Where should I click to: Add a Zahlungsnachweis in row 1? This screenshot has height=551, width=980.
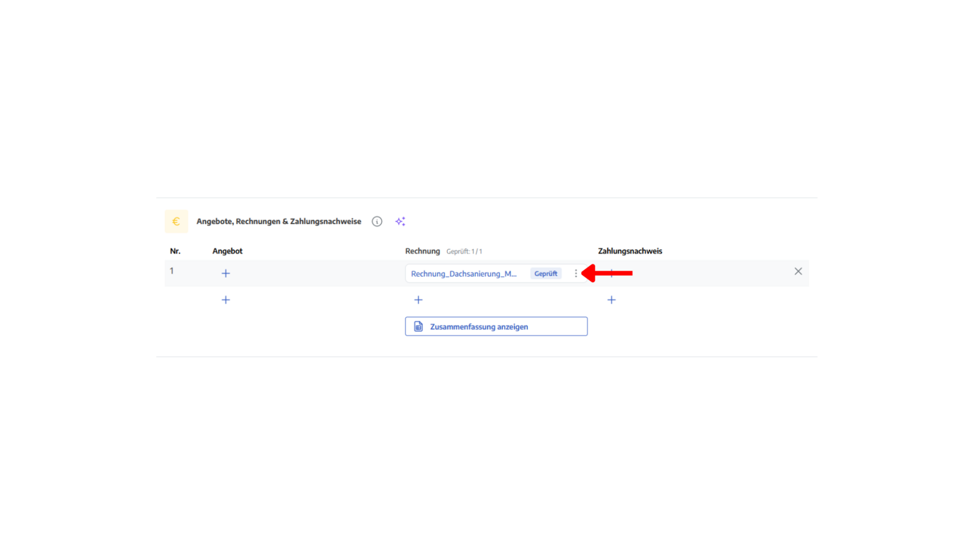611,273
